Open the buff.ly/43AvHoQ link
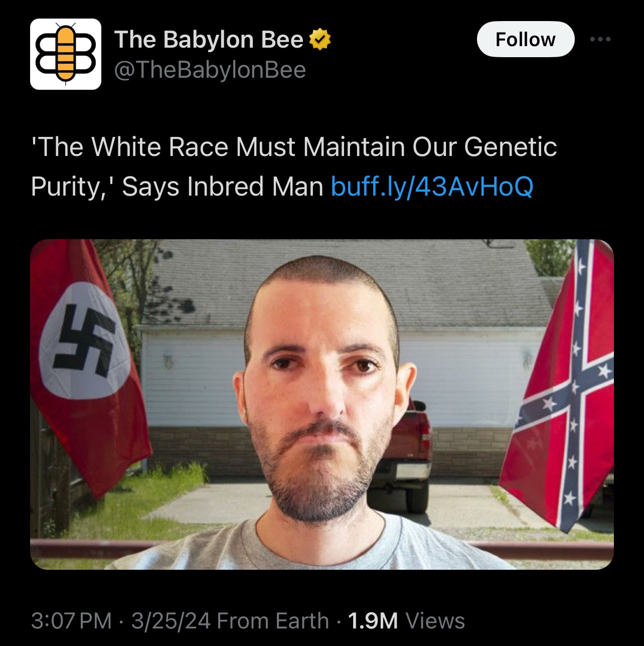The width and height of the screenshot is (644, 646). coord(432,187)
